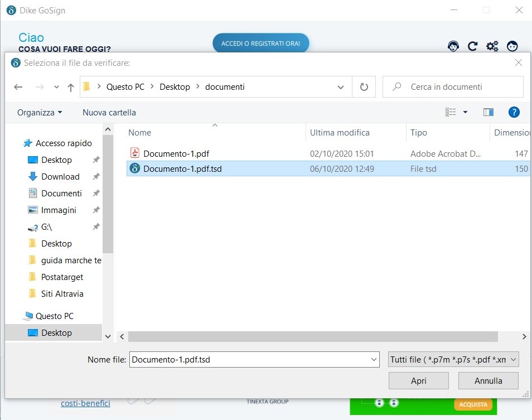532x420 pixels.
Task: Go up one folder level arrow
Action: click(x=71, y=87)
